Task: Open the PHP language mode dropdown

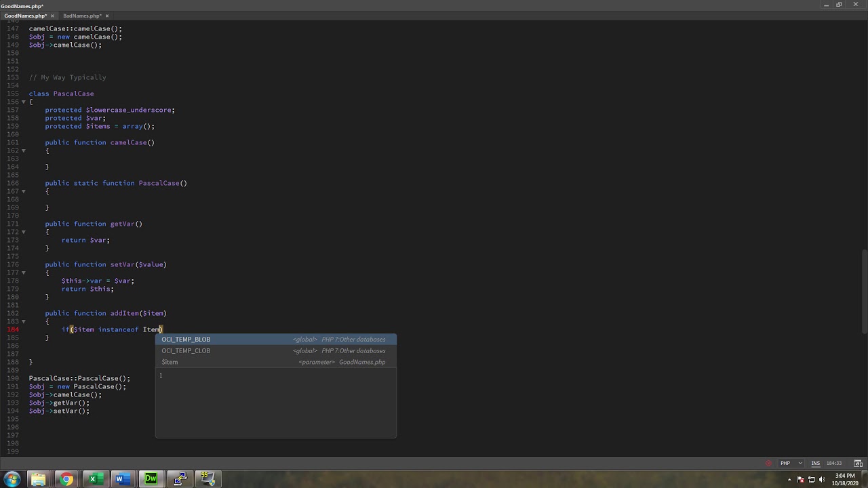Action: 791,464
